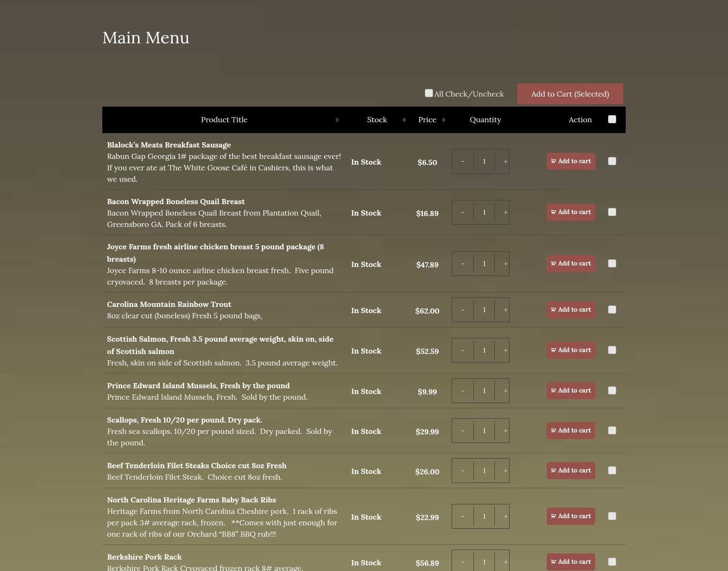Check the box for Joyce Farms chicken breast

coord(612,264)
